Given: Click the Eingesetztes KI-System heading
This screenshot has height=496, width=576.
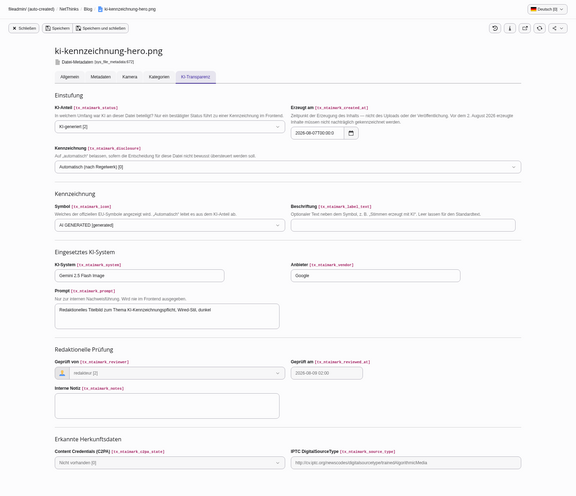Looking at the screenshot, I should (x=85, y=252).
